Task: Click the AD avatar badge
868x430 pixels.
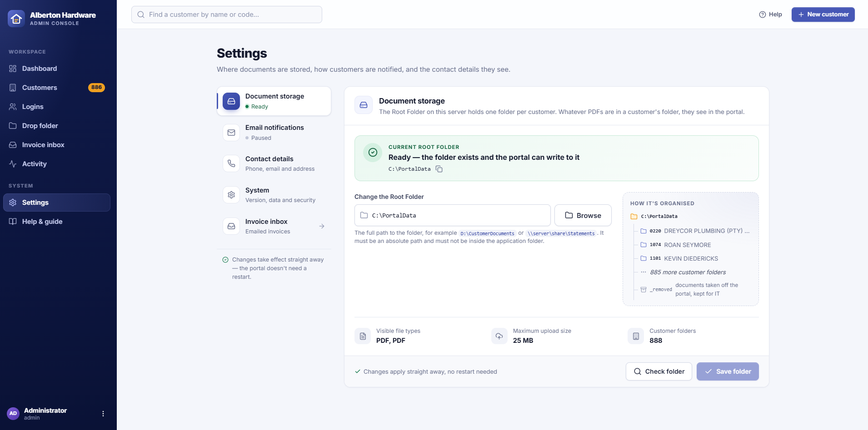Action: click(13, 414)
